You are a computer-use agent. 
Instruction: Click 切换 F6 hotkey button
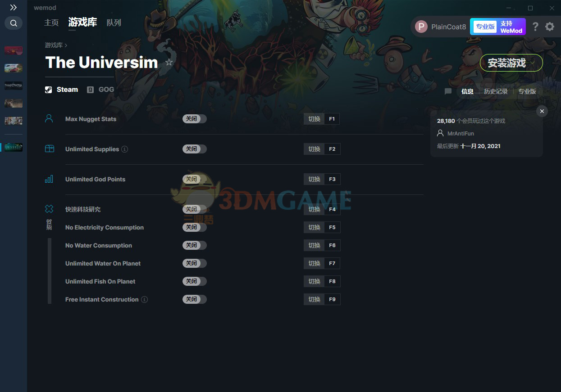[x=322, y=245]
